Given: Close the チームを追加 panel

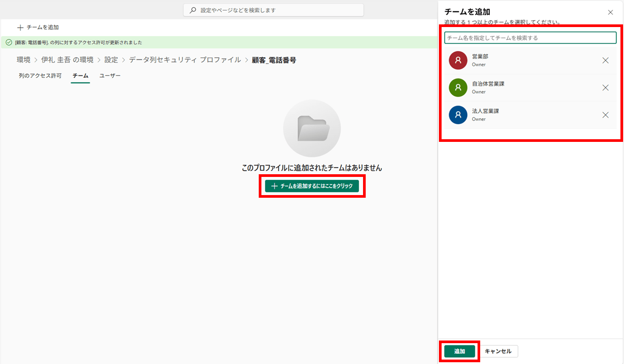Looking at the screenshot, I should point(610,12).
